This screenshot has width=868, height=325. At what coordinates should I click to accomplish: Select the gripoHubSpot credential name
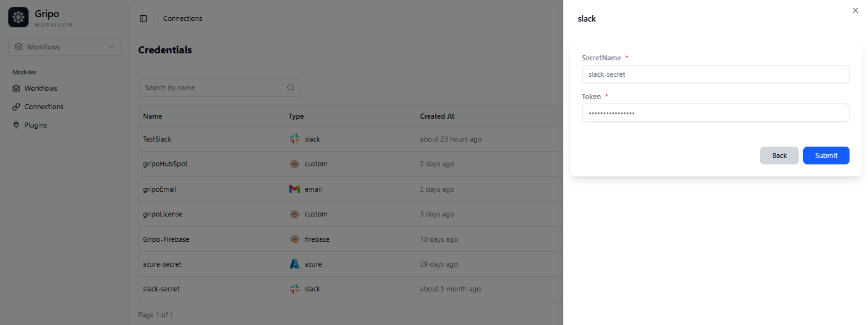click(x=165, y=164)
